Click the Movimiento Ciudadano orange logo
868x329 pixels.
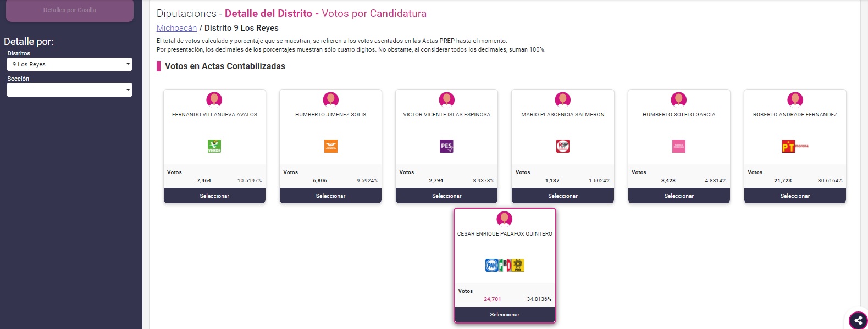click(x=330, y=146)
